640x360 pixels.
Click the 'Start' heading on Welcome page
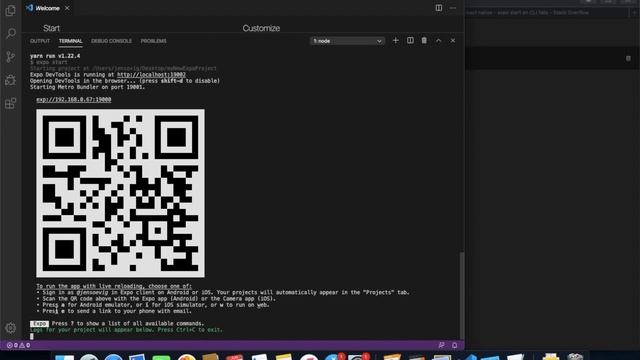(x=51, y=28)
